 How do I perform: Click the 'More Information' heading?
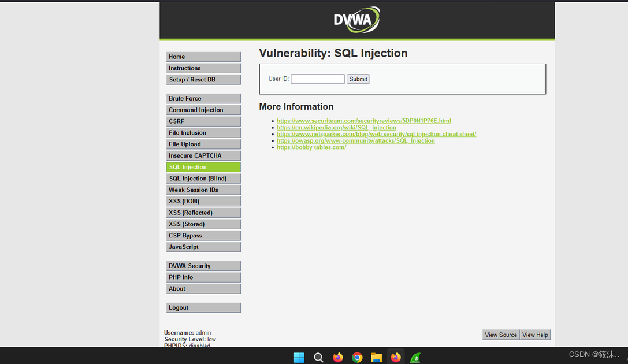[296, 106]
